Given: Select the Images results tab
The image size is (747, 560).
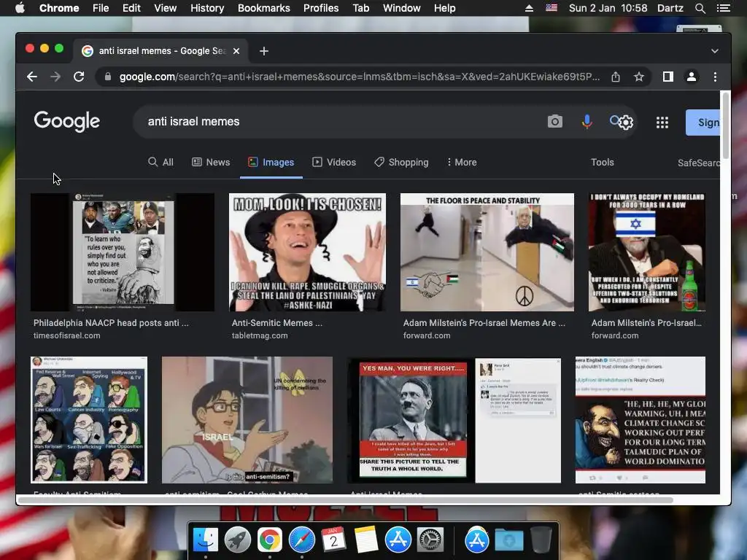Looking at the screenshot, I should click(x=271, y=163).
